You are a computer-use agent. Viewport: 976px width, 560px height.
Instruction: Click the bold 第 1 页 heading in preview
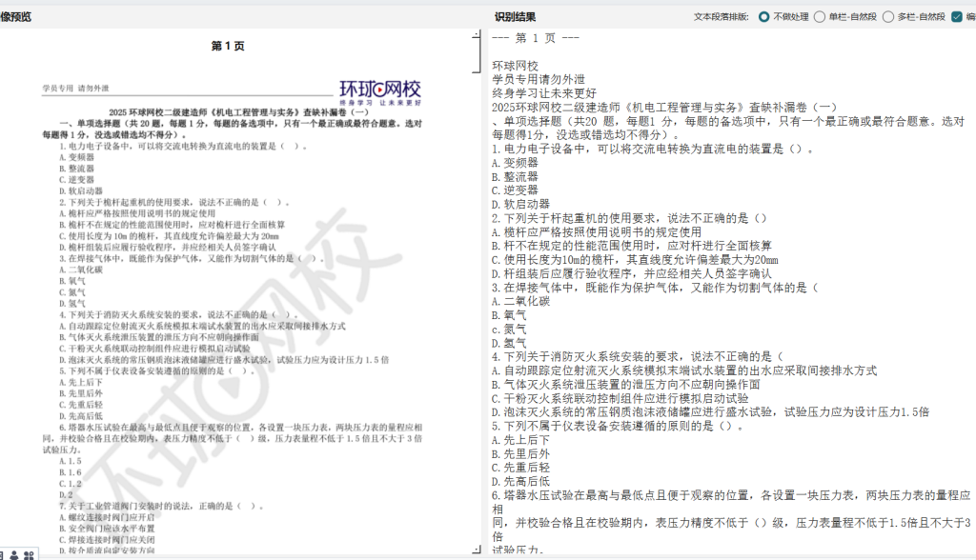[228, 46]
